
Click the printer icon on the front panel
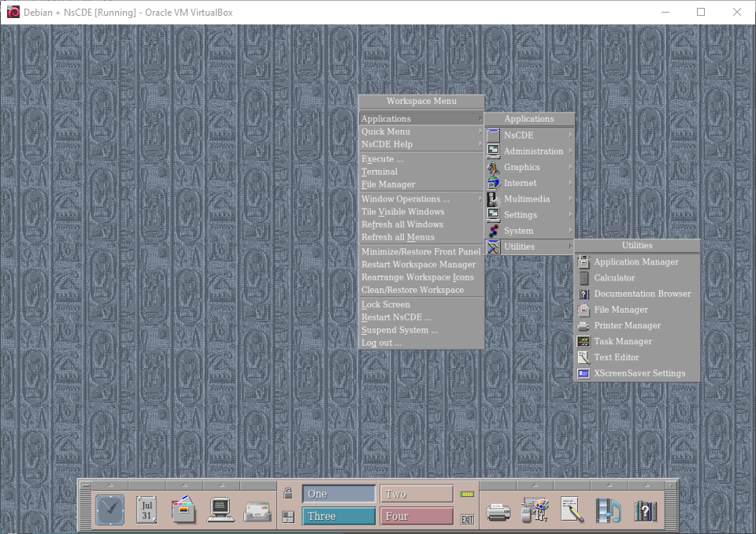pos(498,511)
